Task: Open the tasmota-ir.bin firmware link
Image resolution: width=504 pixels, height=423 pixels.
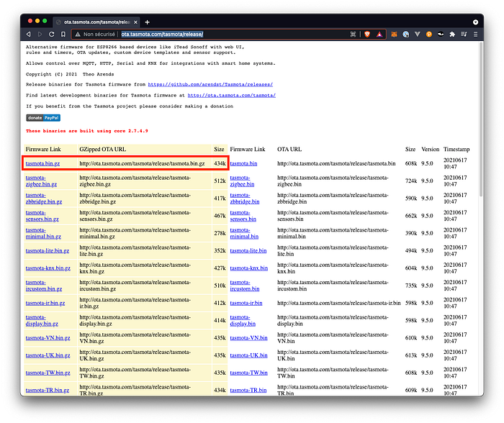Action: pyautogui.click(x=246, y=303)
